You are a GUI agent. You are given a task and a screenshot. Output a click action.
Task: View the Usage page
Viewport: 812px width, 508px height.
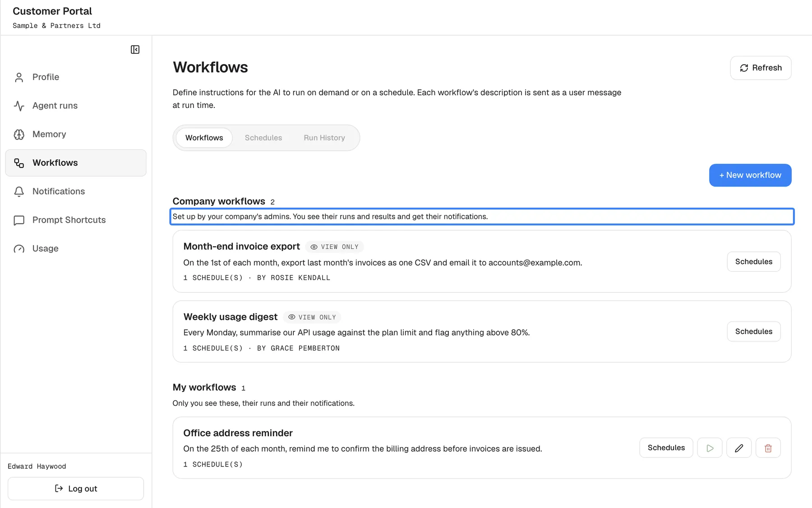point(76,248)
